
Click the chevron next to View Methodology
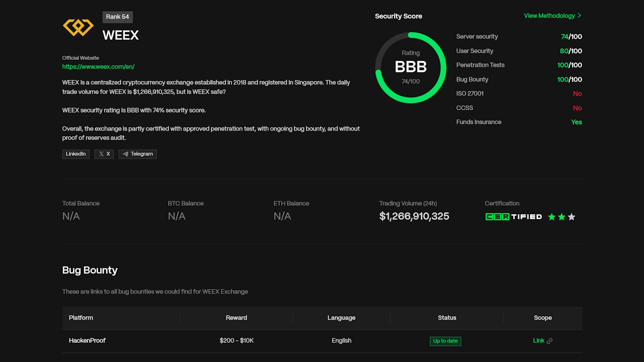tap(580, 16)
